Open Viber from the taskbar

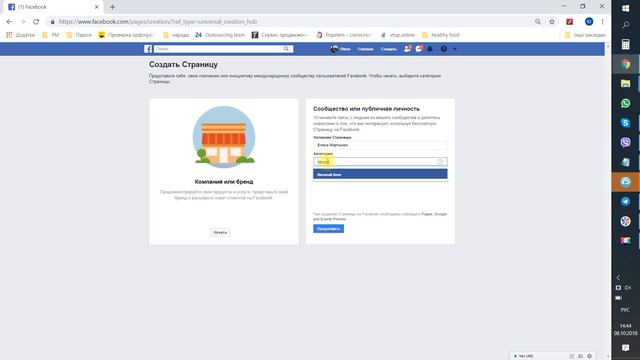click(625, 142)
